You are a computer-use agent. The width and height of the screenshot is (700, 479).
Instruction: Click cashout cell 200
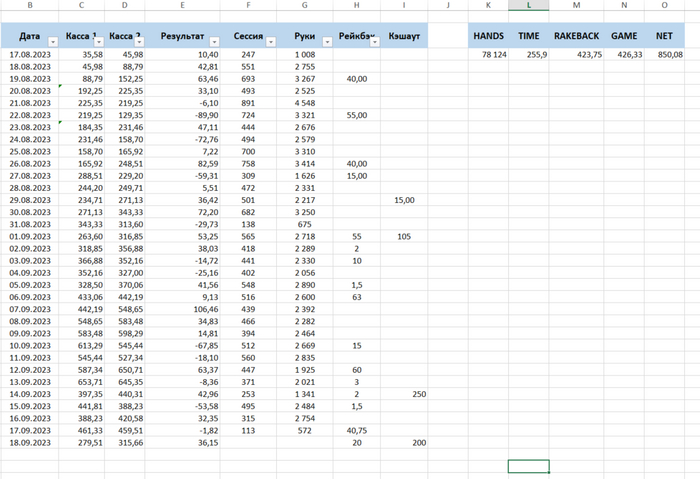[x=404, y=443]
